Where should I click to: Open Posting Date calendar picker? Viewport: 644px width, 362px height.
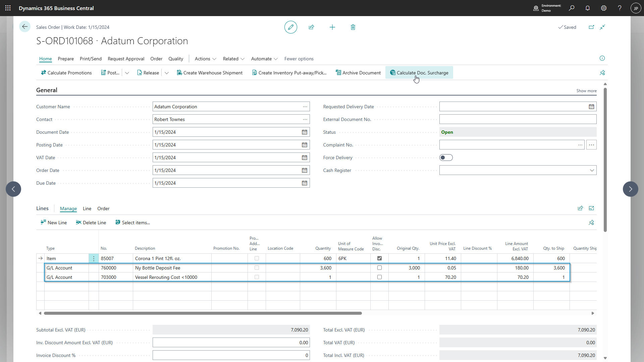(x=305, y=145)
